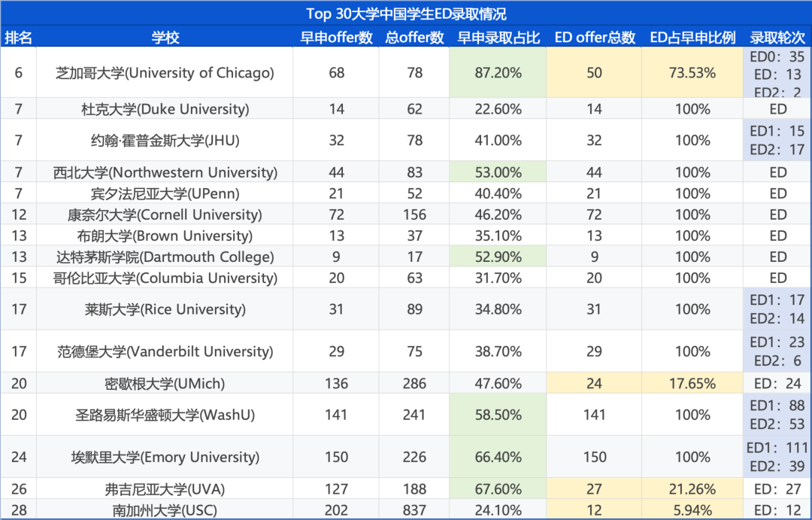Select the Dartmouth College school cell
812x520 pixels.
[x=165, y=257]
